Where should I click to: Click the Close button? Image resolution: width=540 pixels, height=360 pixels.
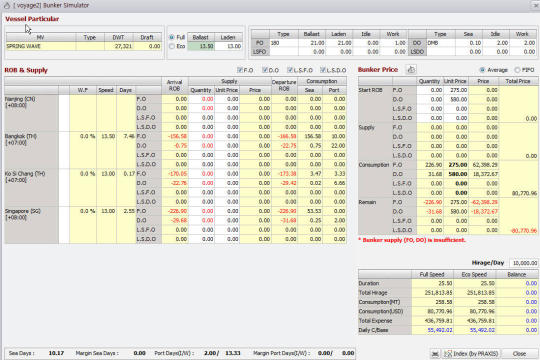pos(519,354)
